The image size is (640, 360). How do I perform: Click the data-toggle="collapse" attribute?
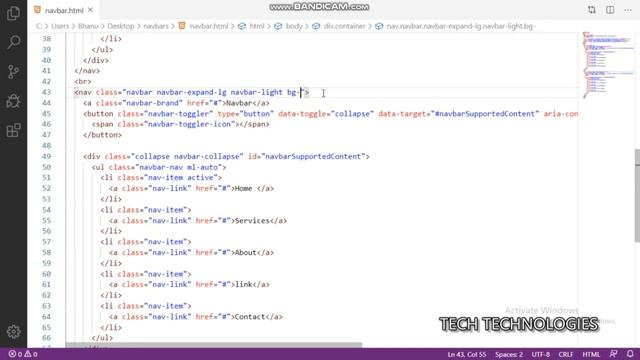(x=326, y=113)
